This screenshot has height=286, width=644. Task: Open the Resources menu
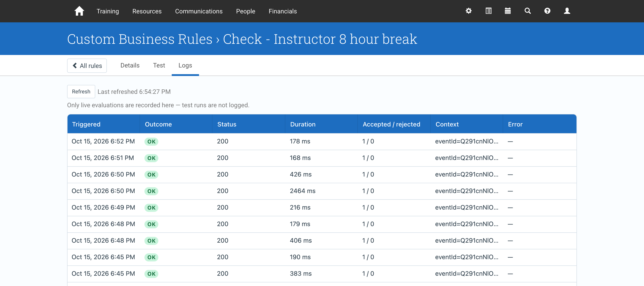147,11
